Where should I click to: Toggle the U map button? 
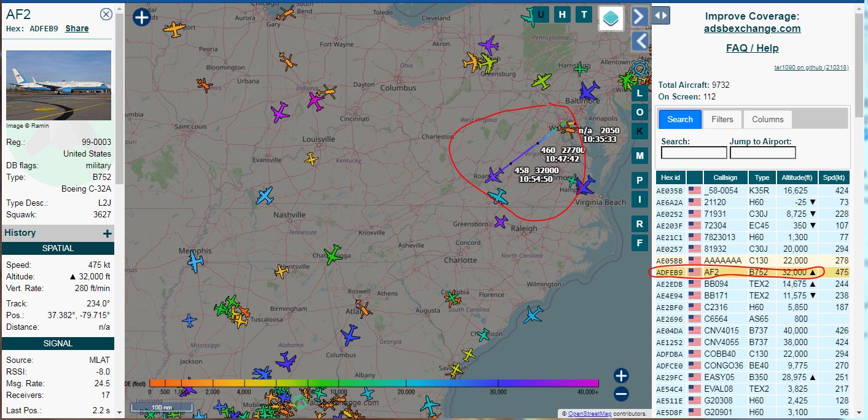coord(541,15)
